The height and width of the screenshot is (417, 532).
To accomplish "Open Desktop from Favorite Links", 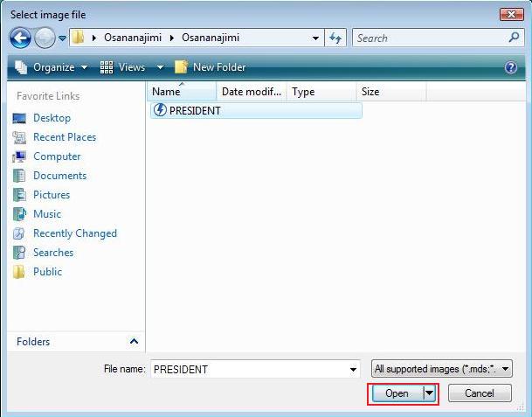I will point(52,118).
